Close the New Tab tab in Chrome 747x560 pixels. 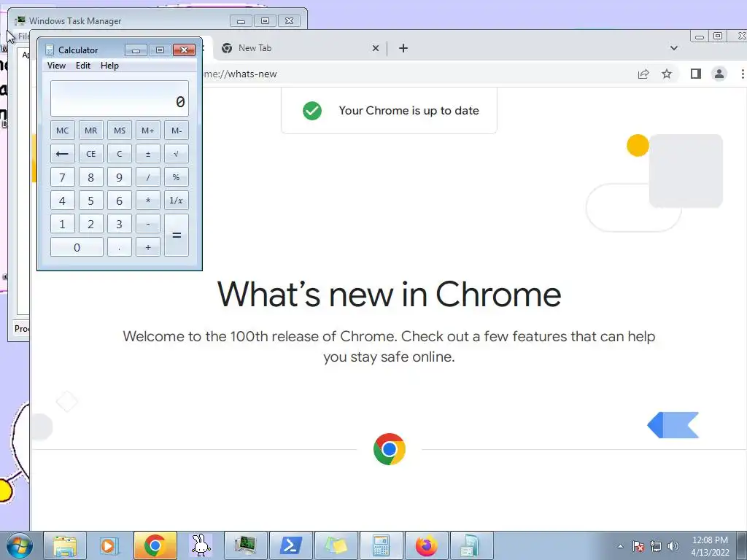[376, 48]
